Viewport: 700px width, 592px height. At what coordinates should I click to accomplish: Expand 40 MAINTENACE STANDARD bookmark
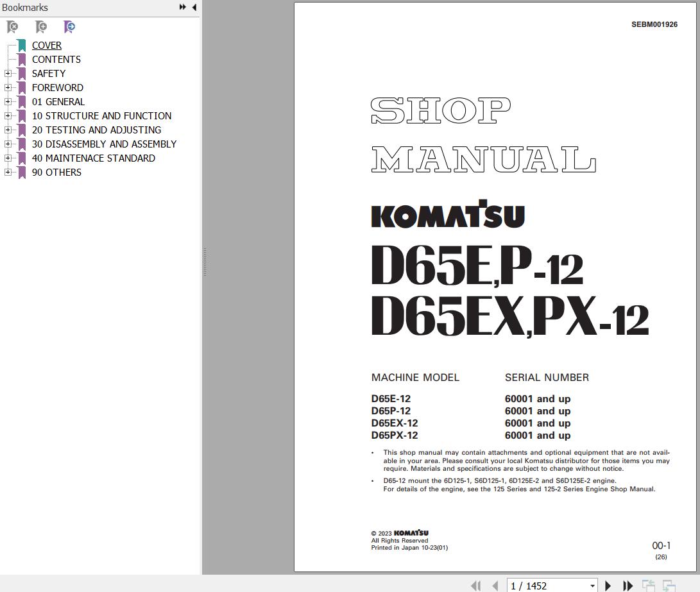8,158
